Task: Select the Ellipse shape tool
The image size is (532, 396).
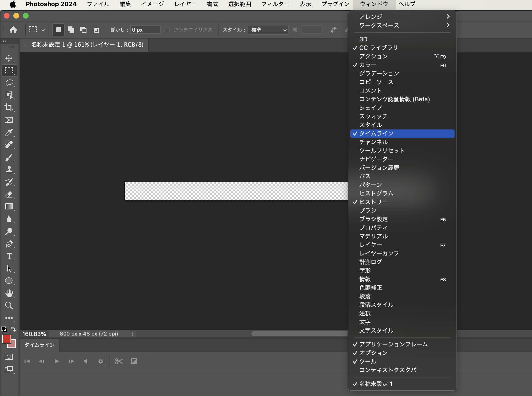Action: click(x=9, y=281)
